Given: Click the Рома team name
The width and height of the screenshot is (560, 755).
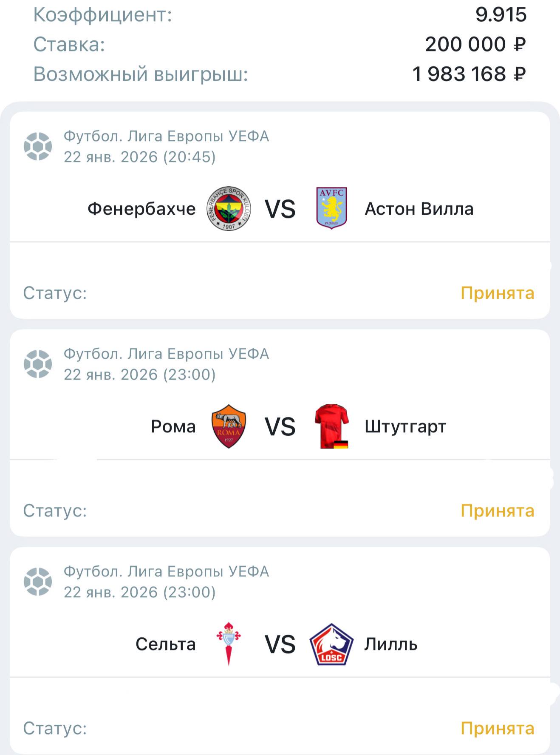Looking at the screenshot, I should click(173, 426).
